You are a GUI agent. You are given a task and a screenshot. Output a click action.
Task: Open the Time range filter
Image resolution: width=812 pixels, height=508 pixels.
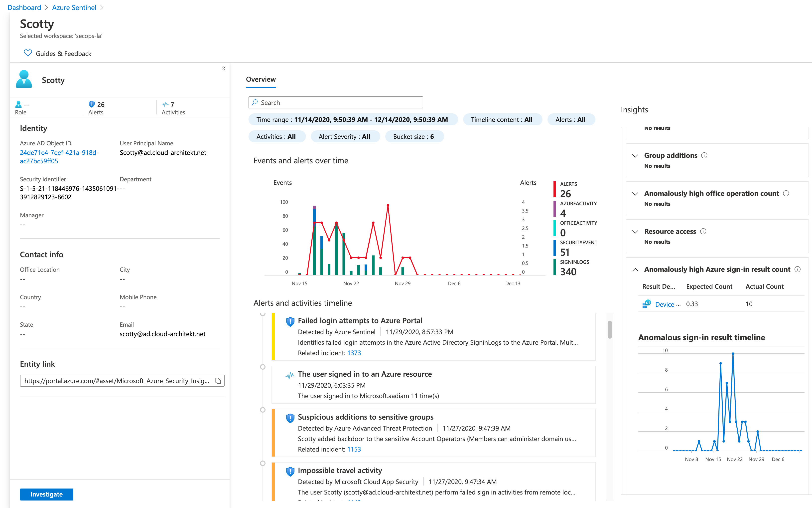tap(353, 120)
